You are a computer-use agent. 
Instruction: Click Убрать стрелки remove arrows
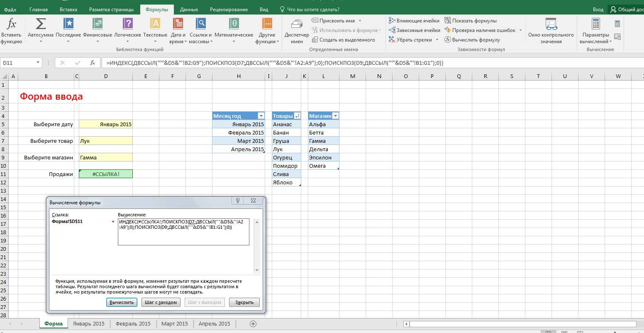pyautogui.click(x=411, y=40)
